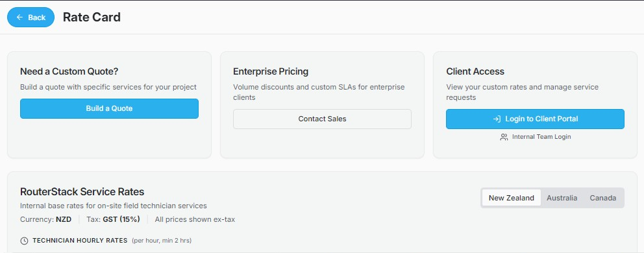Screen dimensions: 644x253
Task: Click the RouterStack Service Rates heading
Action: pos(82,192)
